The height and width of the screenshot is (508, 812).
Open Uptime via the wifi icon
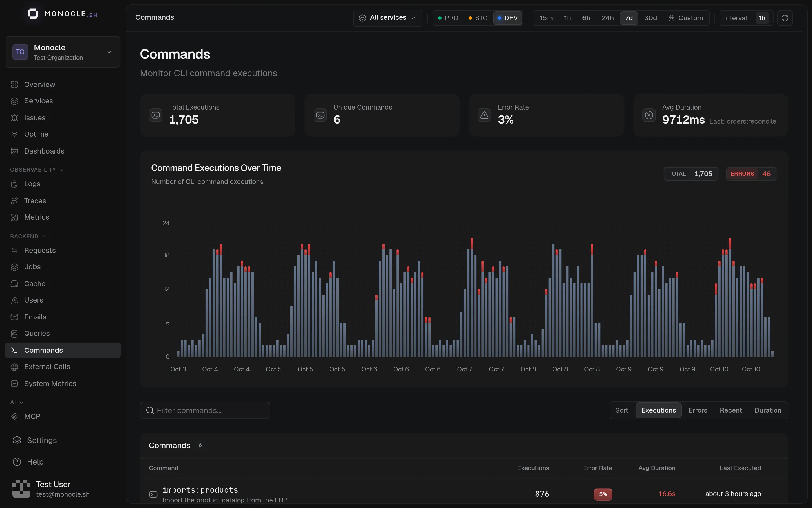(14, 134)
